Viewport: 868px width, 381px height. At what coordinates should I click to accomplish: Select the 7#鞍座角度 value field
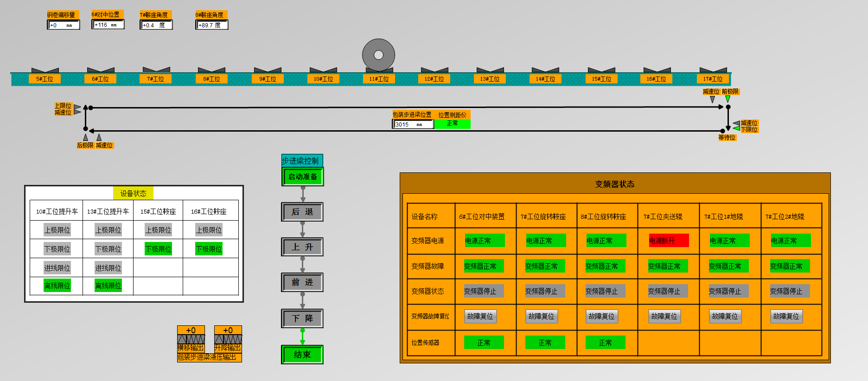pos(156,25)
